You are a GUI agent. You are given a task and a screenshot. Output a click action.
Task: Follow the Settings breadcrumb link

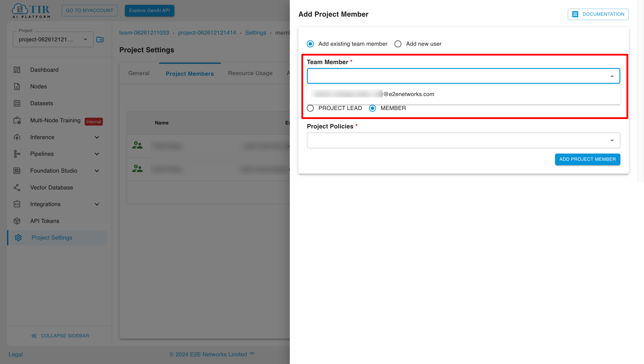[x=256, y=33]
